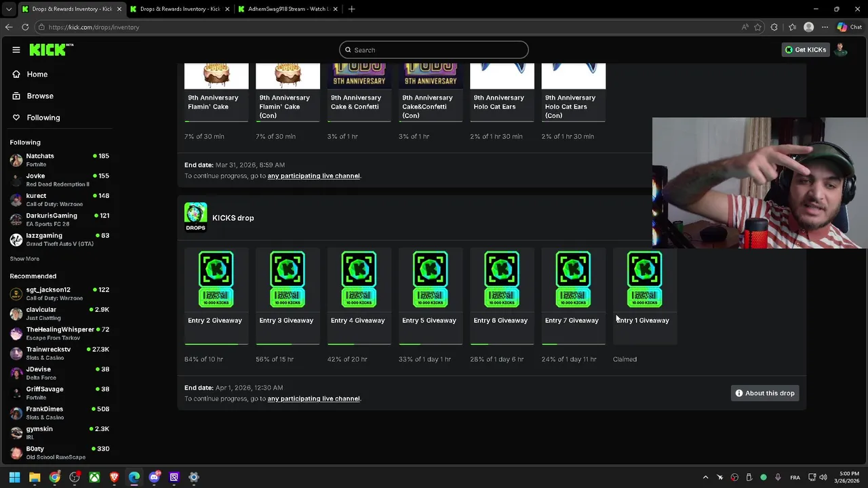Open lazzgaming channel
The image size is (868, 488).
[60, 239]
